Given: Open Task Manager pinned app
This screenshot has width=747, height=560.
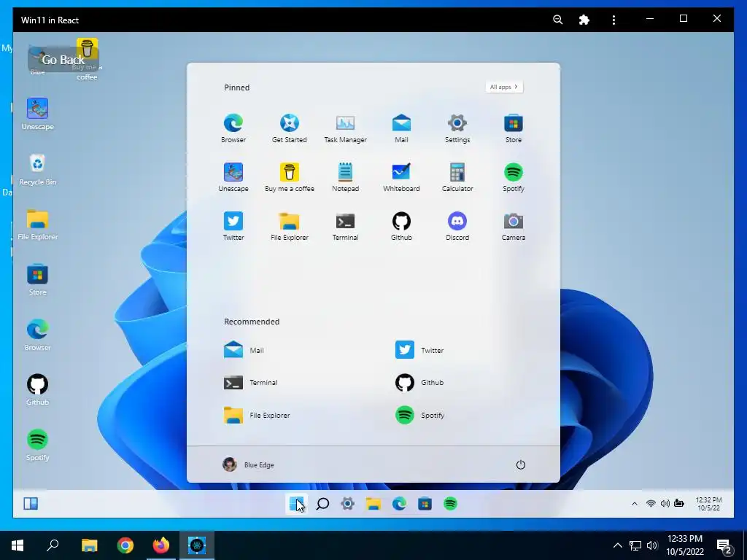Looking at the screenshot, I should (345, 128).
